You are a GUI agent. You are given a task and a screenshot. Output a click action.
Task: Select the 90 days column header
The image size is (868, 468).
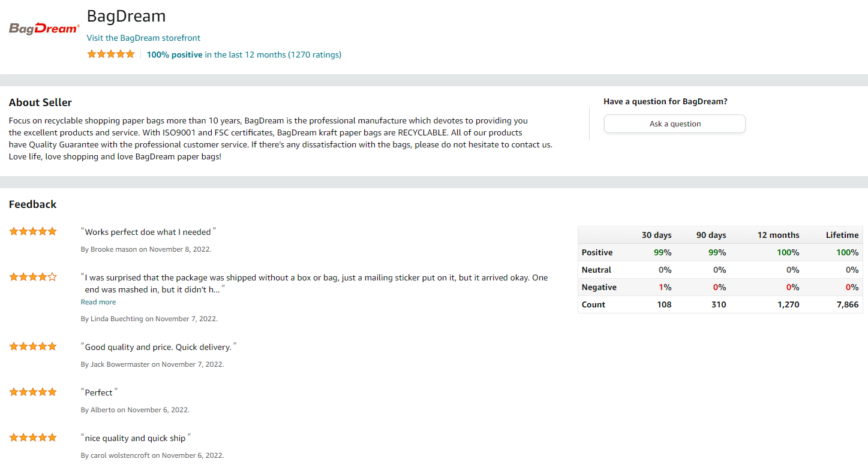coord(711,235)
